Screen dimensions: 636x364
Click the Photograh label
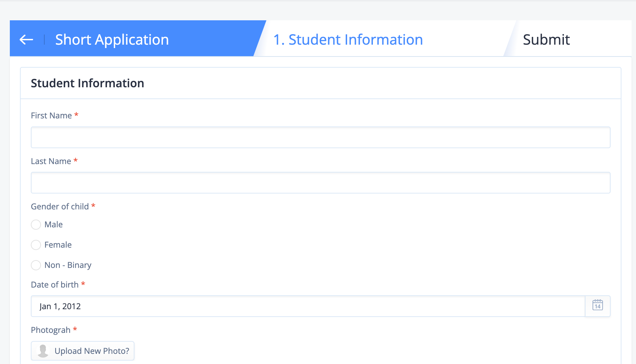point(51,330)
